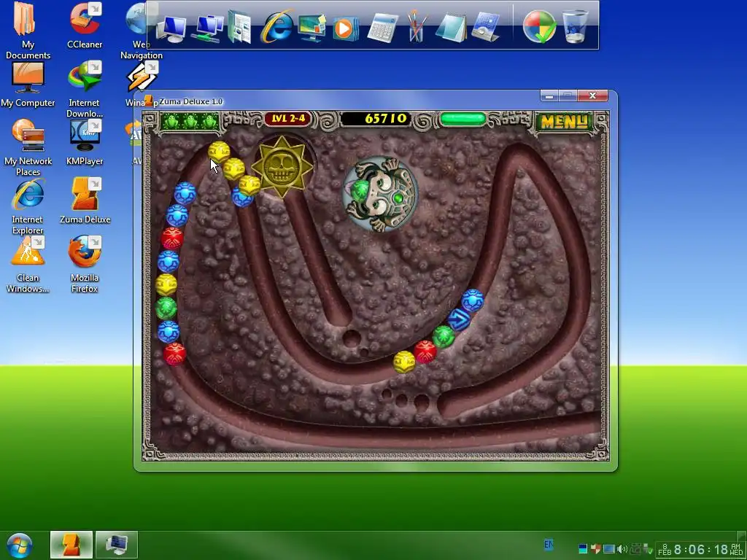Click the golden skull sun emblem
747x560 pixels.
tap(282, 167)
